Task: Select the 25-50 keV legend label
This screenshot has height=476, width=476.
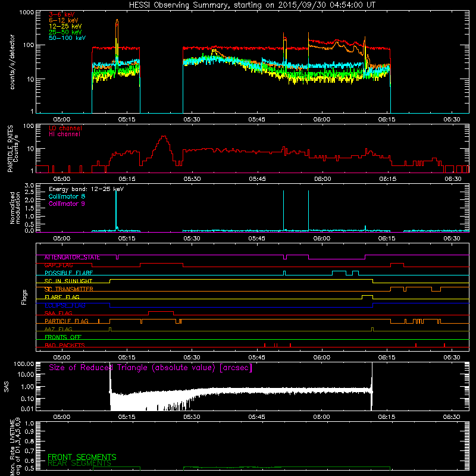Action: click(65, 32)
